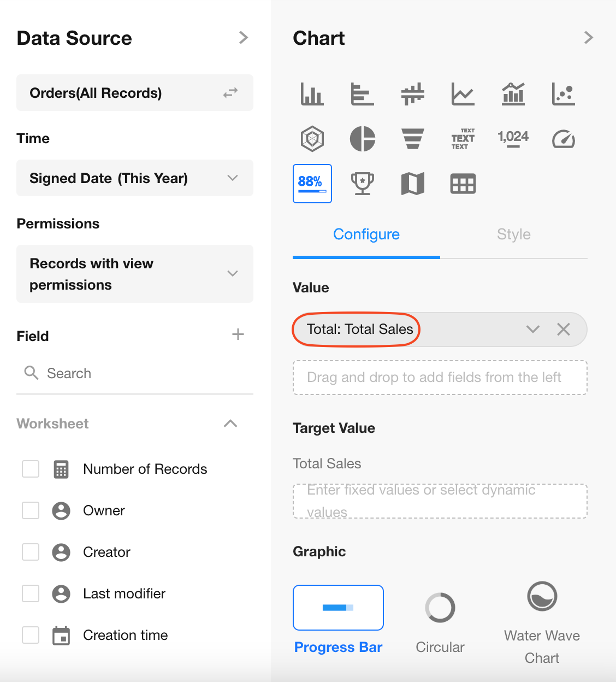Choose the pie chart type

[363, 139]
